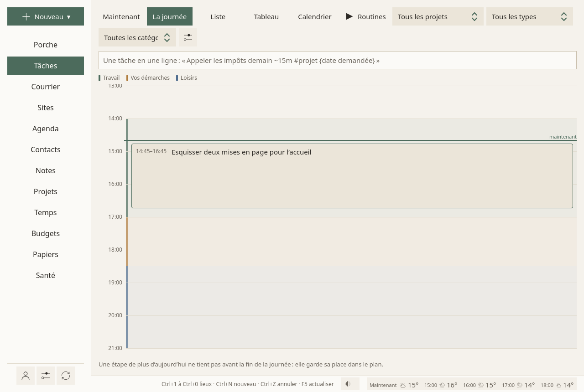This screenshot has width=584, height=392.
Task: Toggle the sound speaker icon
Action: 348,384
